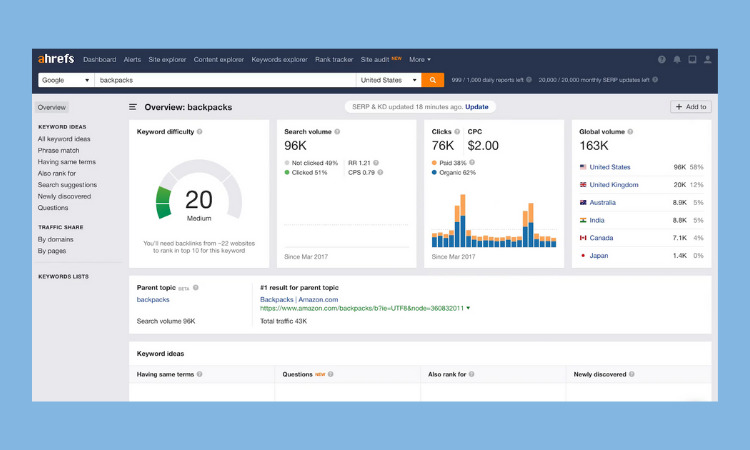Open Canada in Global volume list
This screenshot has width=750, height=450.
pos(601,238)
